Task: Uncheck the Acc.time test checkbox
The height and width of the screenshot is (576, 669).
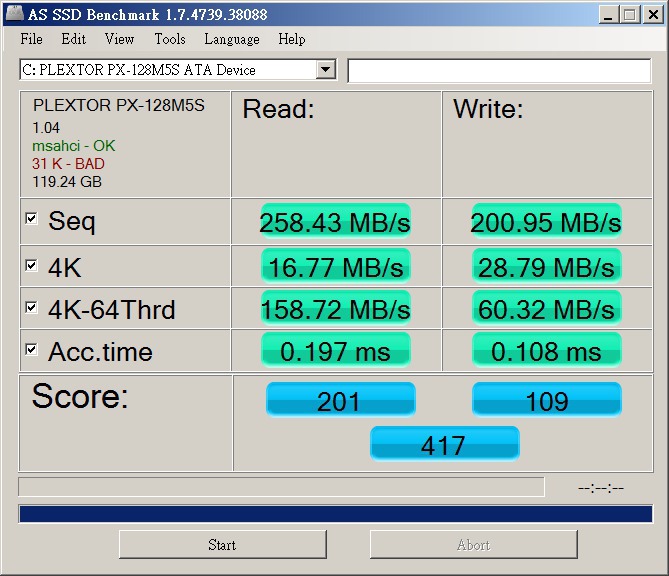Action: click(31, 349)
